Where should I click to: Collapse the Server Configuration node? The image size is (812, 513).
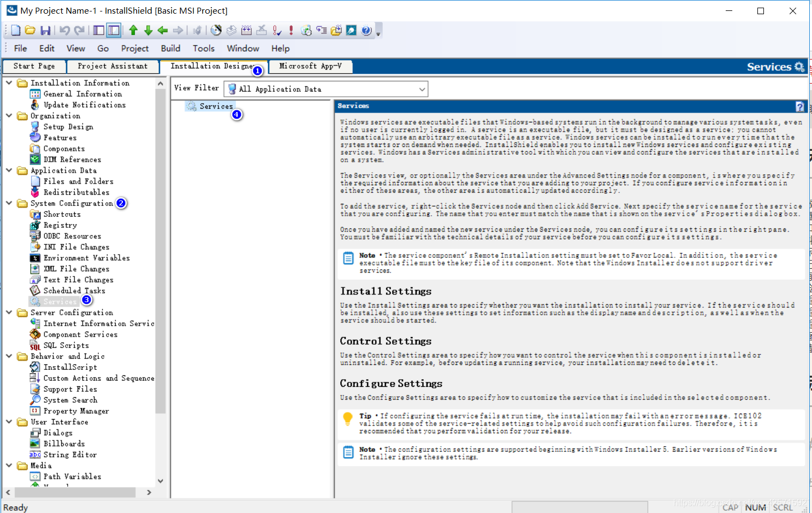tap(9, 312)
